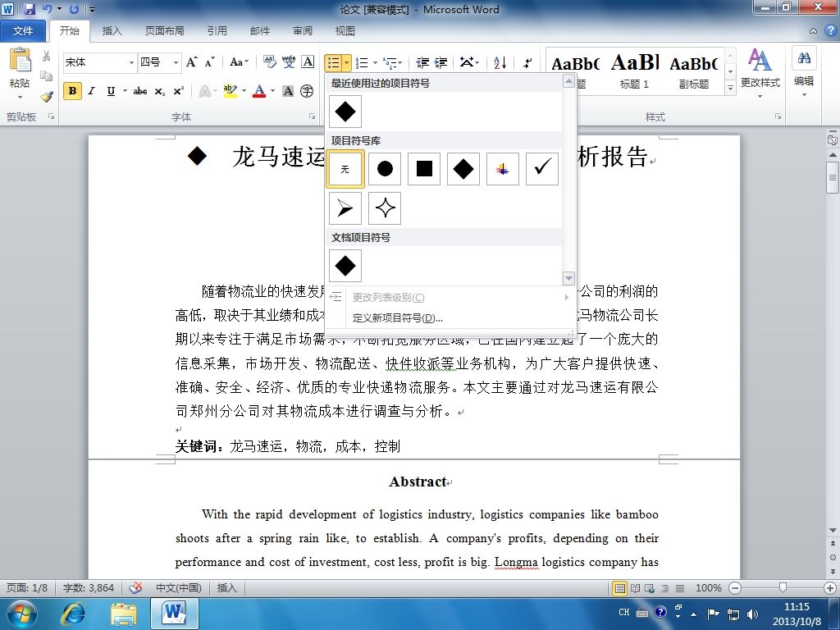The width and height of the screenshot is (840, 630).
Task: Click the Find binoculars icon in 编辑
Action: point(804,58)
